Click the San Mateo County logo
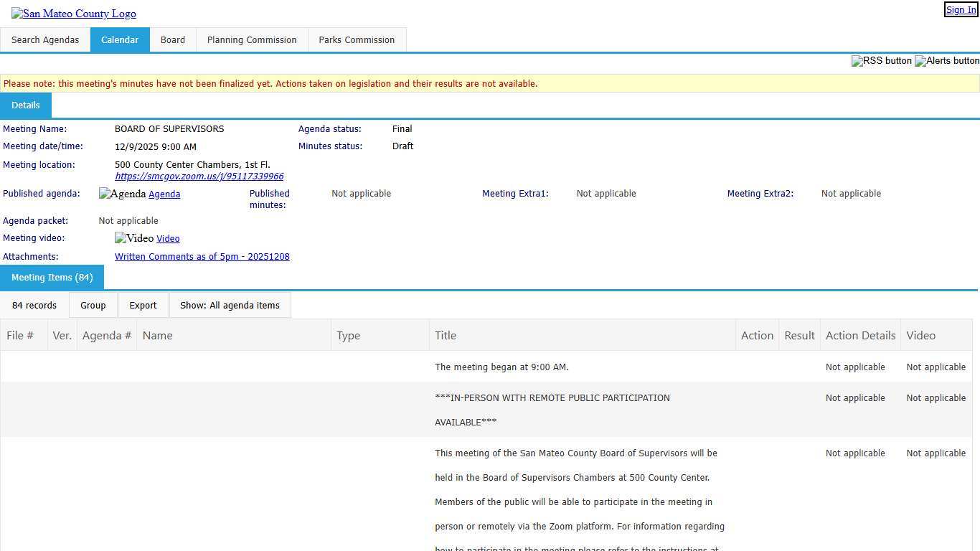 [x=73, y=14]
